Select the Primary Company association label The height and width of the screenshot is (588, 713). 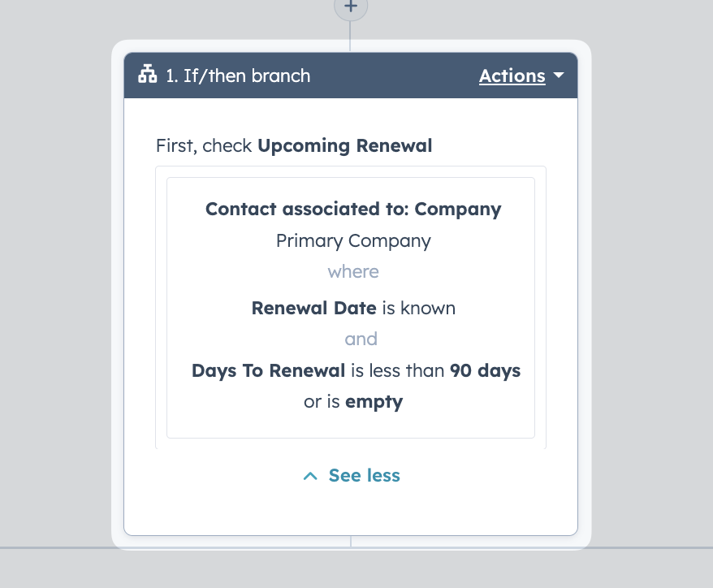[x=353, y=241]
